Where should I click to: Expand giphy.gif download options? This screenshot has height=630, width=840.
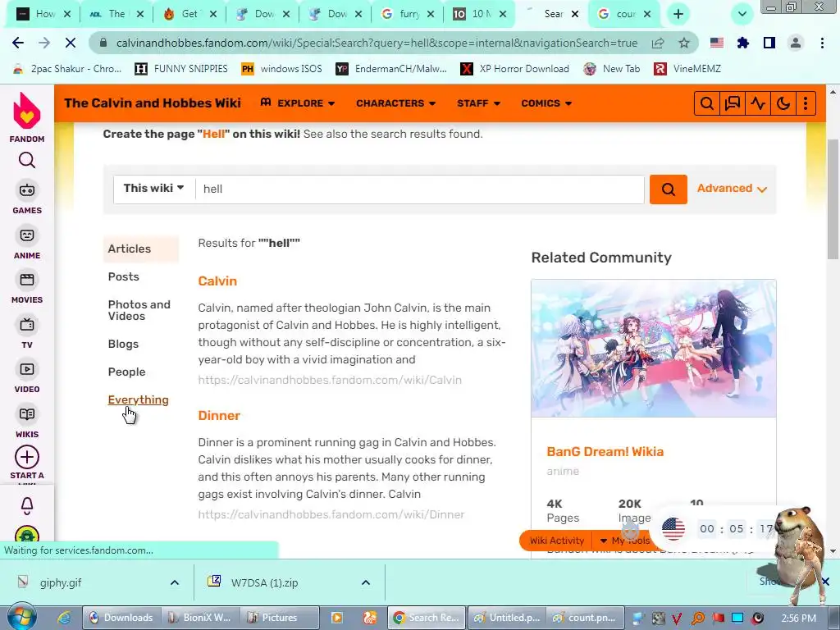175,582
